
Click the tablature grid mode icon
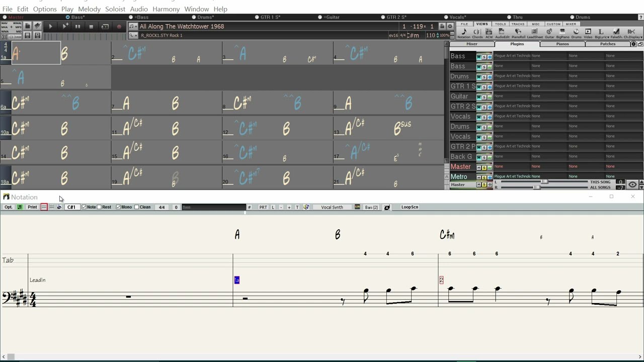(x=51, y=207)
